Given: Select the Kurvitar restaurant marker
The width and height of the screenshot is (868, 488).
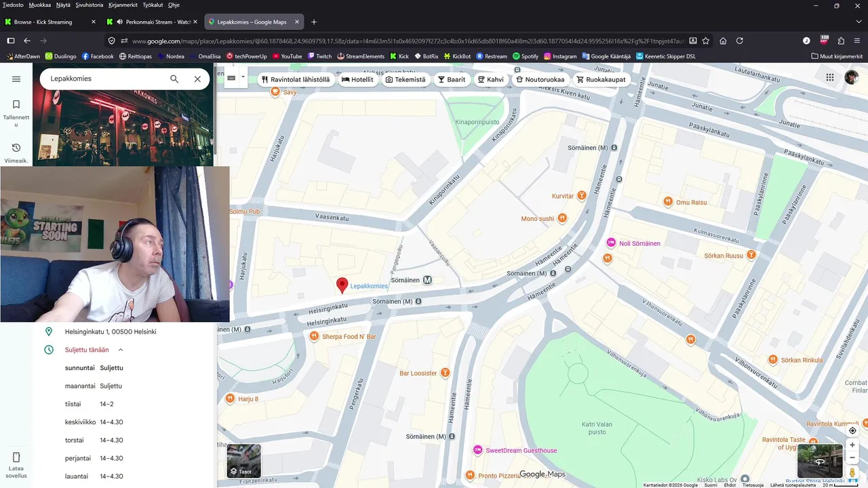Looking at the screenshot, I should [581, 196].
